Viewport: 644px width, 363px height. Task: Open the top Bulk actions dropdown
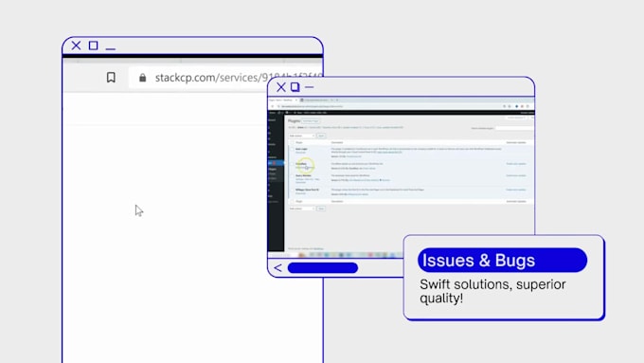click(x=302, y=136)
